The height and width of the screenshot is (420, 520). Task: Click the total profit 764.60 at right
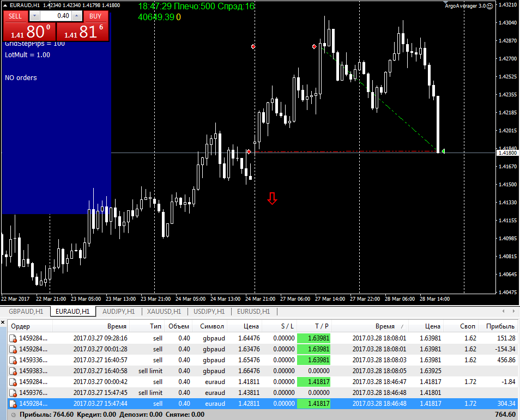coord(505,415)
